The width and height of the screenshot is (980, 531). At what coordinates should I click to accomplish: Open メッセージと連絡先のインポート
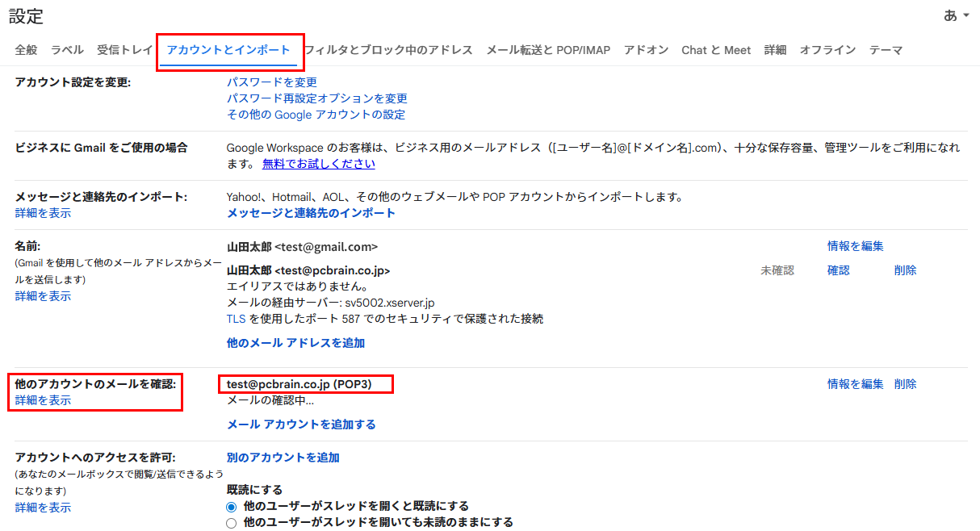click(x=309, y=212)
